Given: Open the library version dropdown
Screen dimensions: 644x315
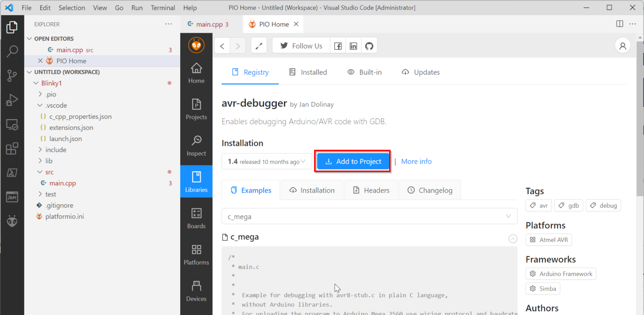Looking at the screenshot, I should tap(266, 161).
